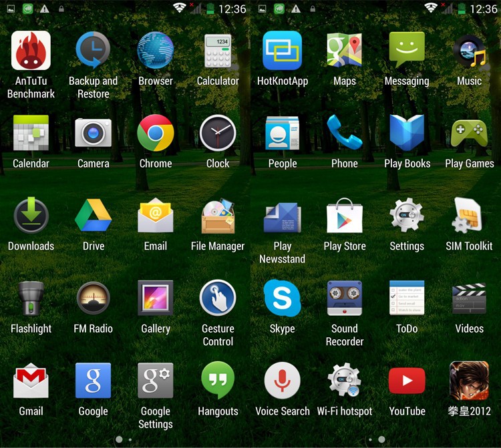Launch the 拳皇2012 game
The height and width of the screenshot is (448, 501).
pyautogui.click(x=469, y=381)
